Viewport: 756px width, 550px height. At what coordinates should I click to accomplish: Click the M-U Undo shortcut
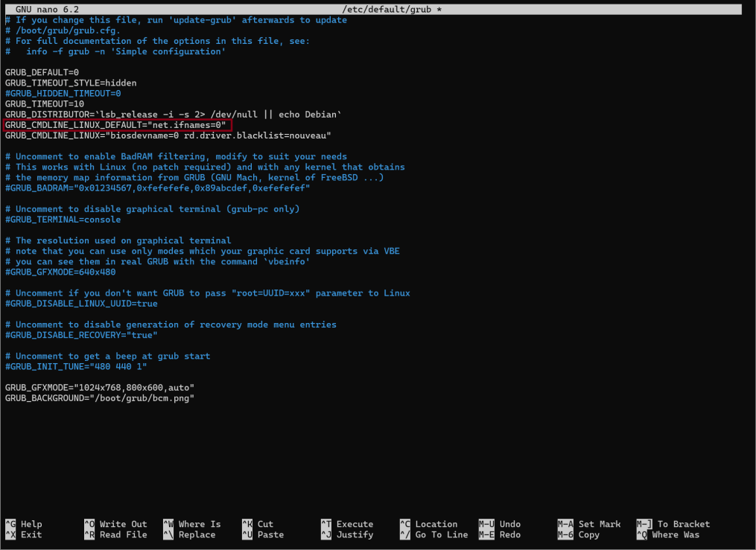coord(500,524)
